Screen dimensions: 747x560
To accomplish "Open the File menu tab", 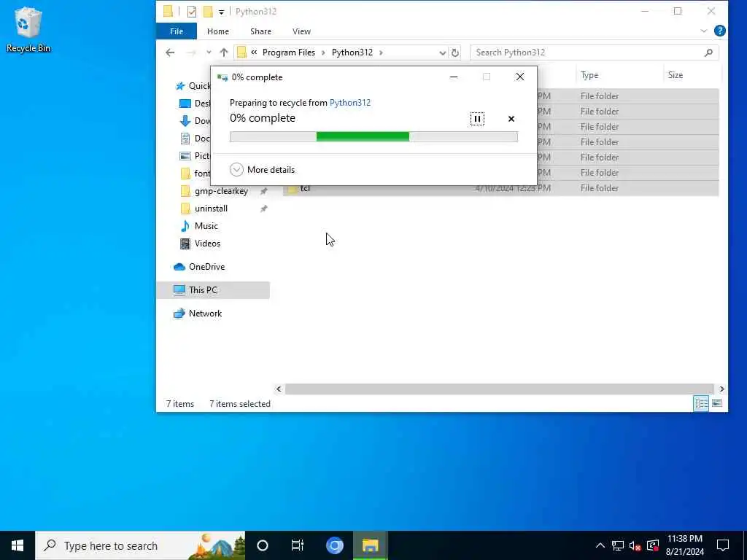I will (x=177, y=31).
